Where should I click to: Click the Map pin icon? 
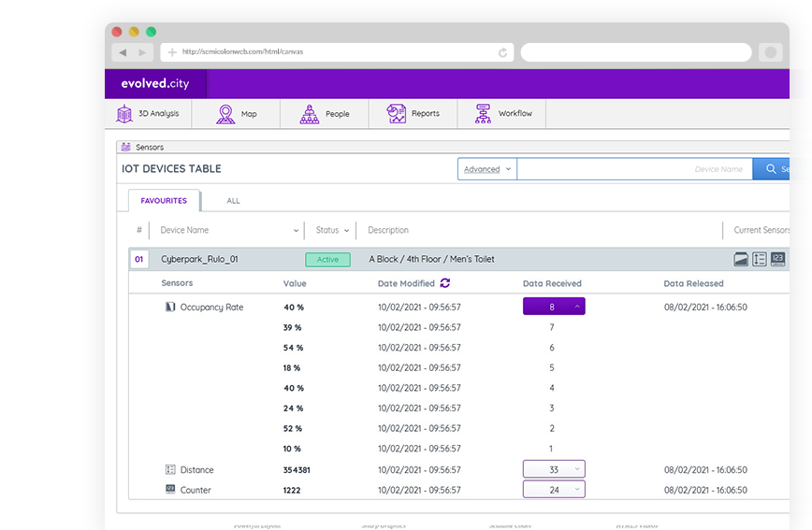(x=225, y=114)
